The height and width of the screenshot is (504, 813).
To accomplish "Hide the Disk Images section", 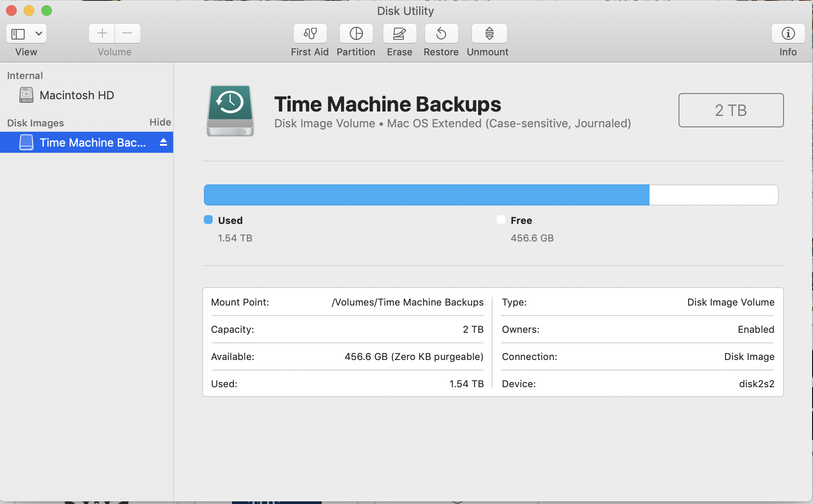I will [x=160, y=122].
